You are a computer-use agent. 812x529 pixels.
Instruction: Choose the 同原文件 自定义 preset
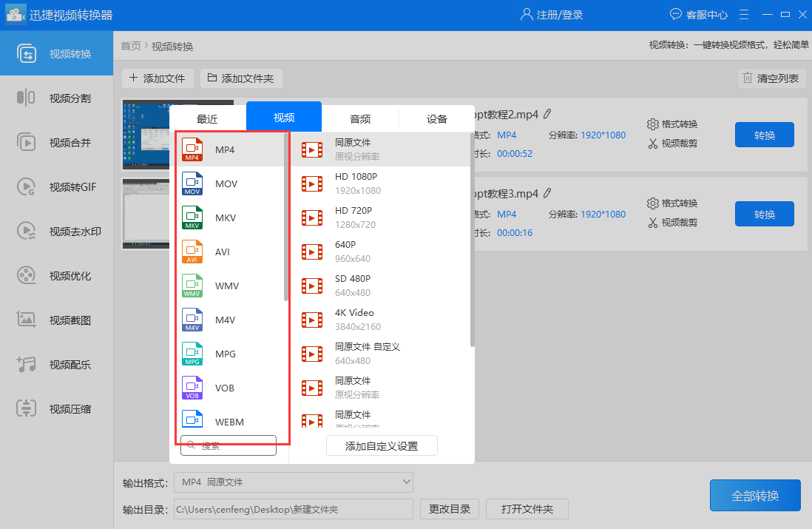(x=381, y=354)
